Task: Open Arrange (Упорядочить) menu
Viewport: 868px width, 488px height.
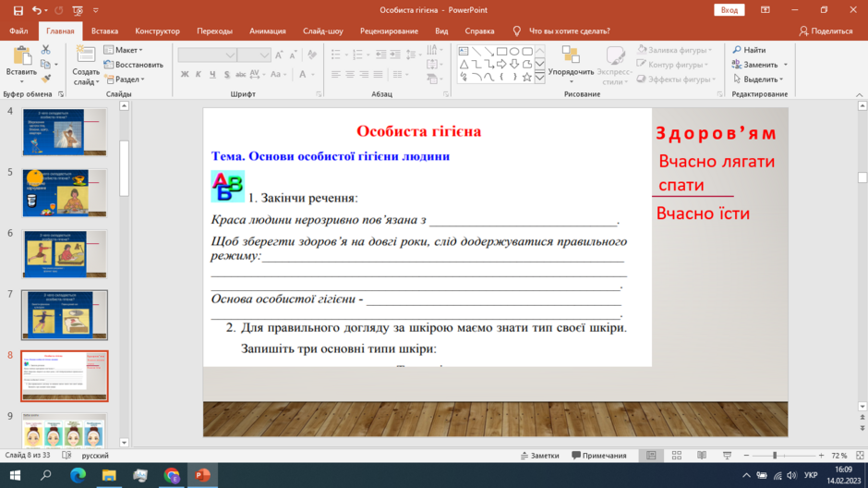Action: 571,66
